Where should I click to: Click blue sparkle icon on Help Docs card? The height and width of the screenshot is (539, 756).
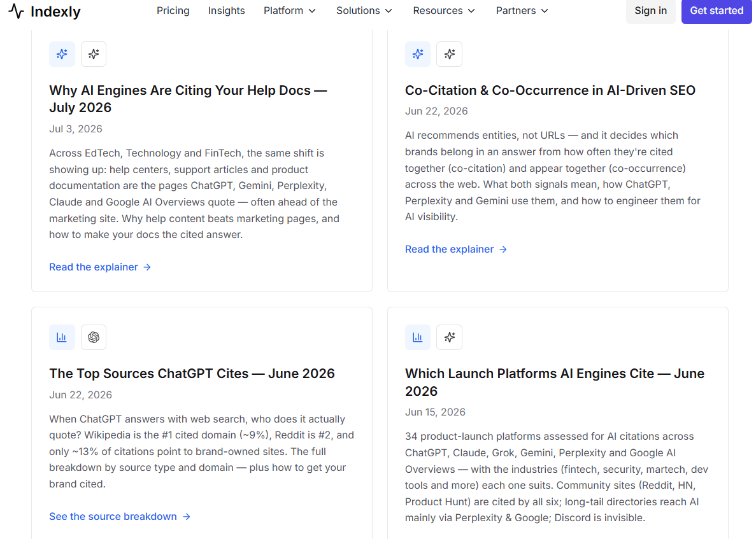tap(62, 54)
